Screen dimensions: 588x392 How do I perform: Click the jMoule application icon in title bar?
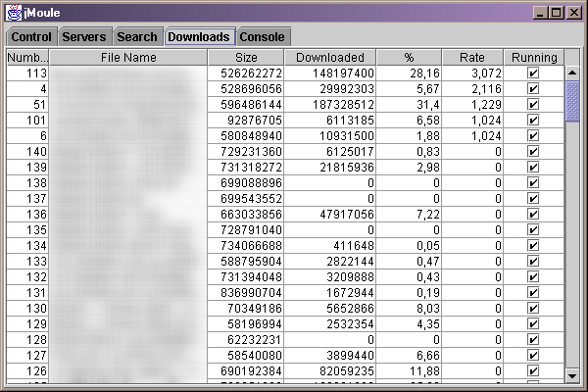click(x=14, y=13)
